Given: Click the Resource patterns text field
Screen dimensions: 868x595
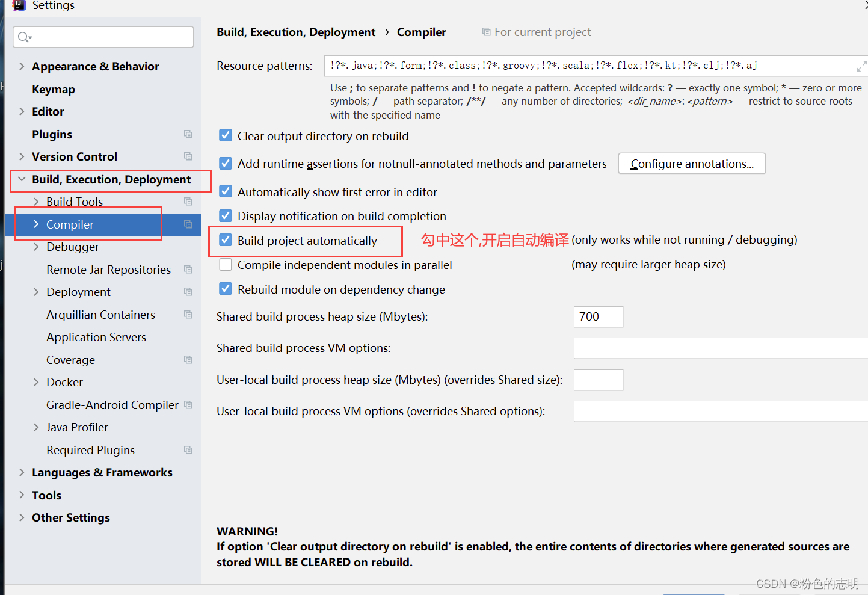Looking at the screenshot, I should click(x=596, y=66).
